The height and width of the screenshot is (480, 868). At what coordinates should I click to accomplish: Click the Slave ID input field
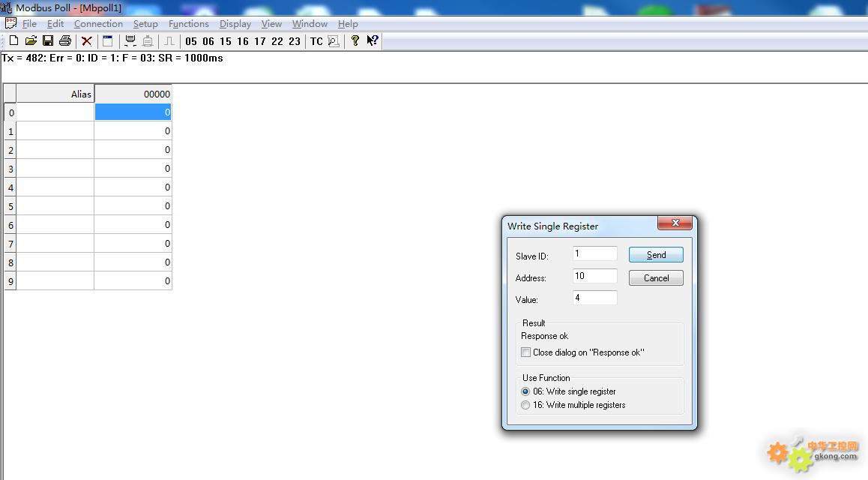click(x=595, y=253)
